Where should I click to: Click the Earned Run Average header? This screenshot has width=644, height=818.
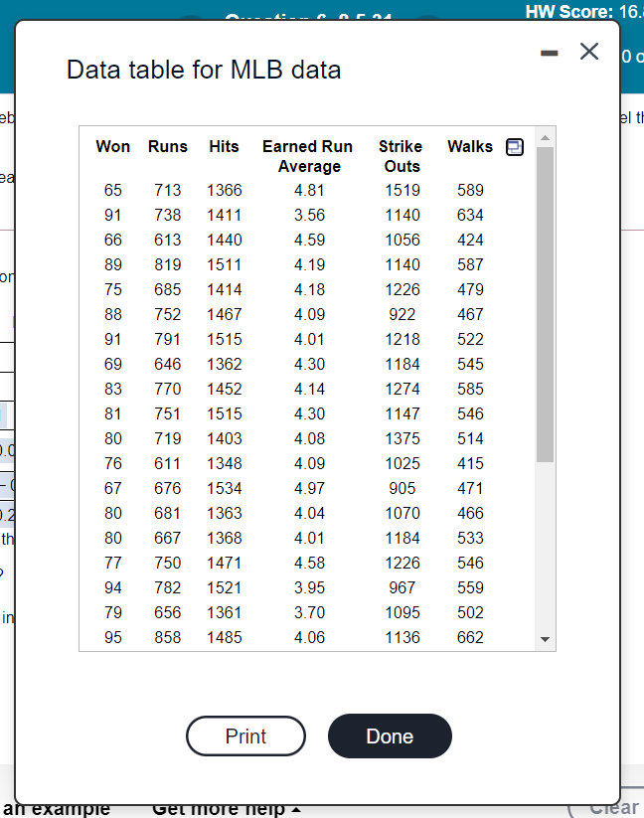click(x=308, y=156)
